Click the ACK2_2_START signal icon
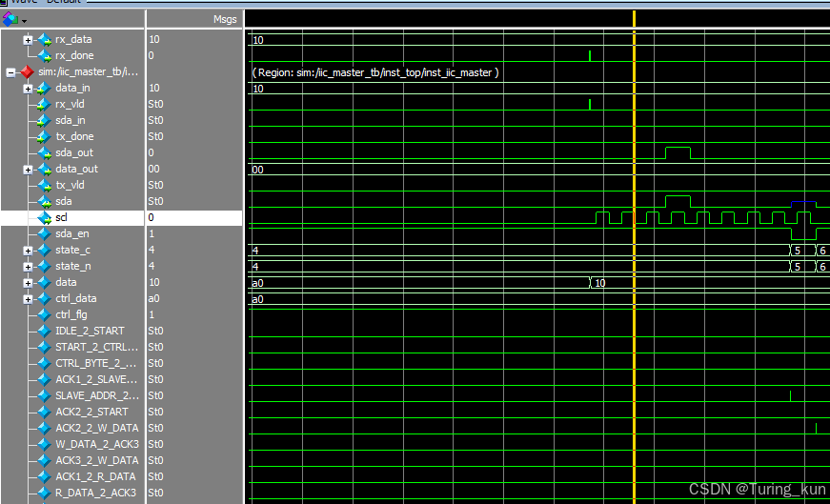Screen dimensions: 830x504 point(45,412)
